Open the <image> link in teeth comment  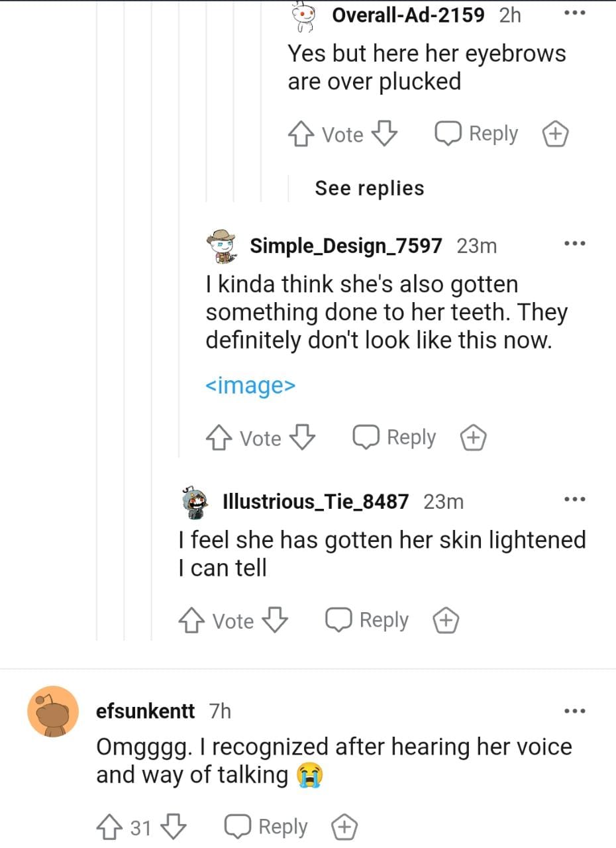(250, 386)
